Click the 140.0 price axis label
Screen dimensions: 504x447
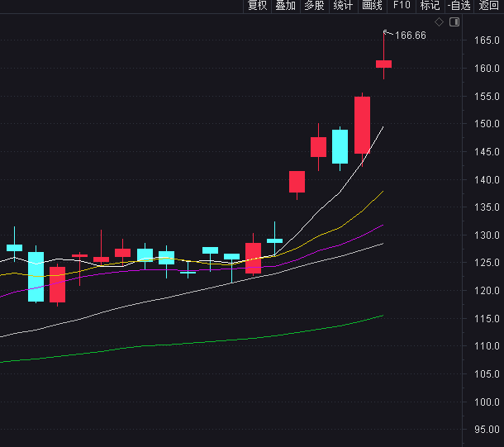click(x=487, y=180)
